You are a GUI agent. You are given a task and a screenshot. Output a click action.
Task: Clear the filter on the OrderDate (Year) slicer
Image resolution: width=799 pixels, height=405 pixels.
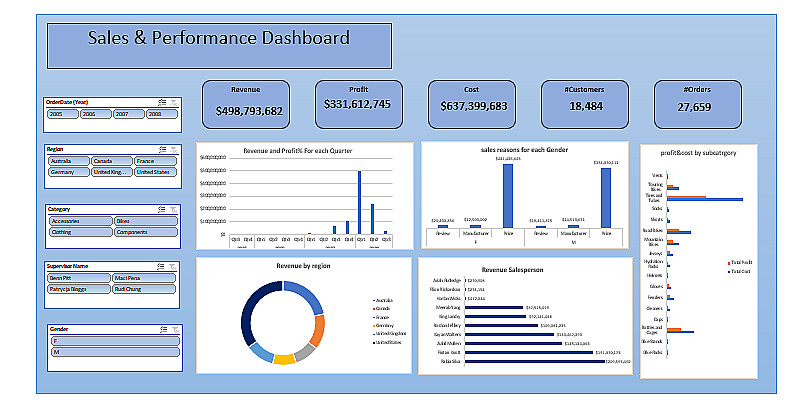click(174, 102)
